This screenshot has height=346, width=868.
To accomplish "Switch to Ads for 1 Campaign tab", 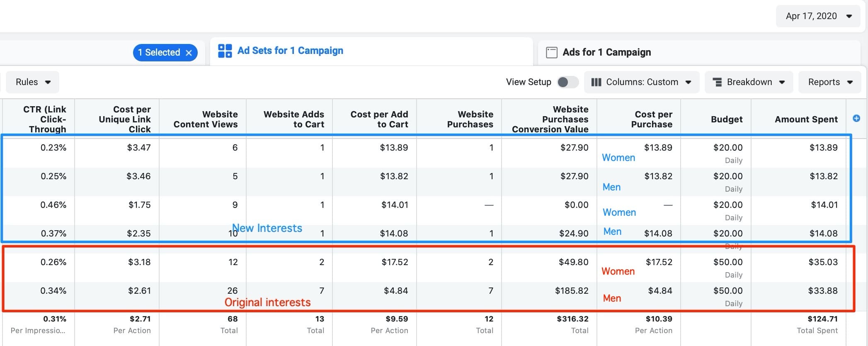I will point(606,52).
